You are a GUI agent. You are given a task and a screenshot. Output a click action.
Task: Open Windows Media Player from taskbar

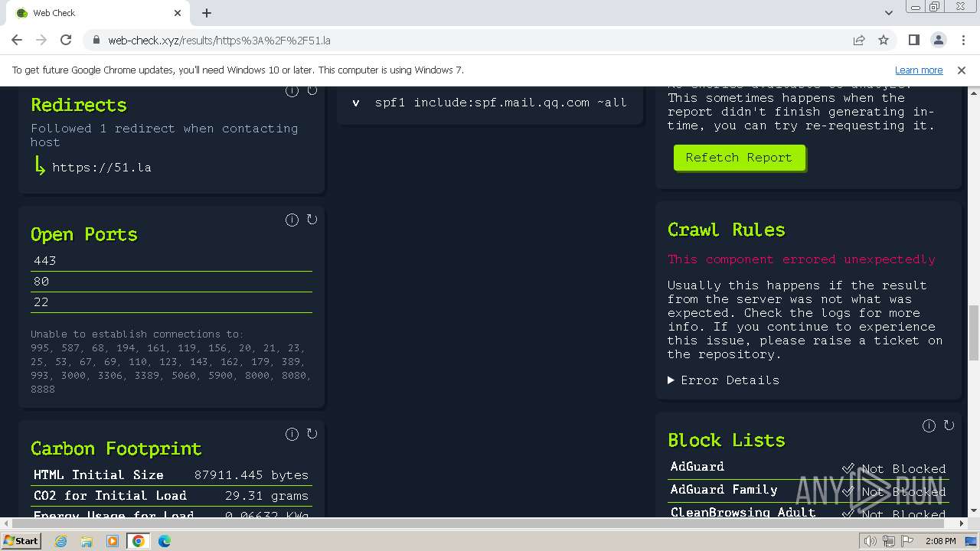[x=113, y=541]
